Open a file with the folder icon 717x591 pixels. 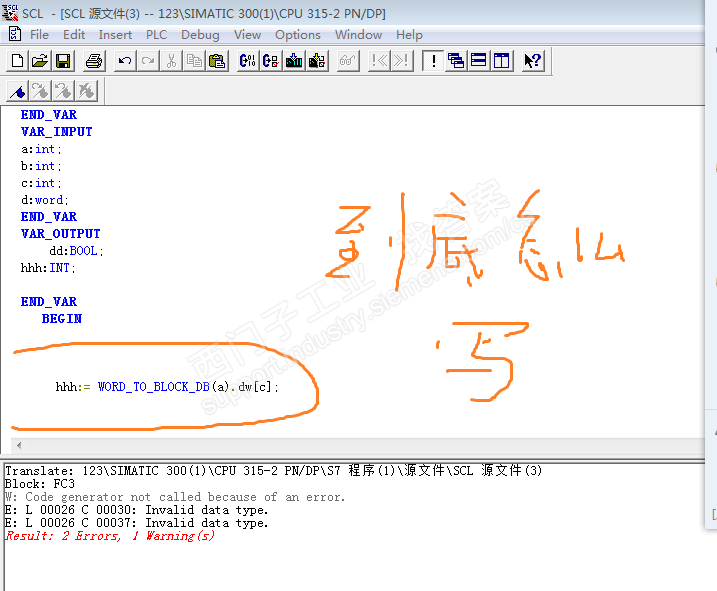tap(40, 60)
